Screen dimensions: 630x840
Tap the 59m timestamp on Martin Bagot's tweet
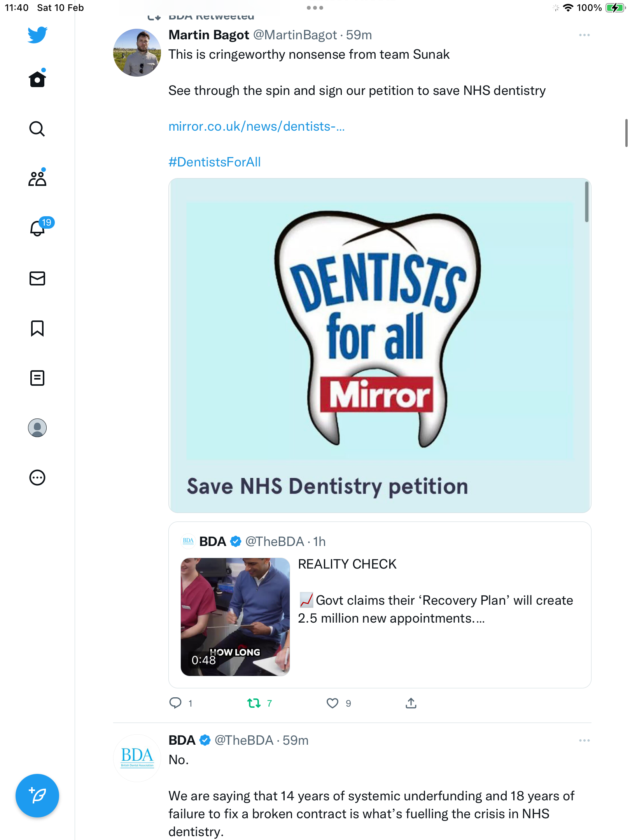coord(359,35)
